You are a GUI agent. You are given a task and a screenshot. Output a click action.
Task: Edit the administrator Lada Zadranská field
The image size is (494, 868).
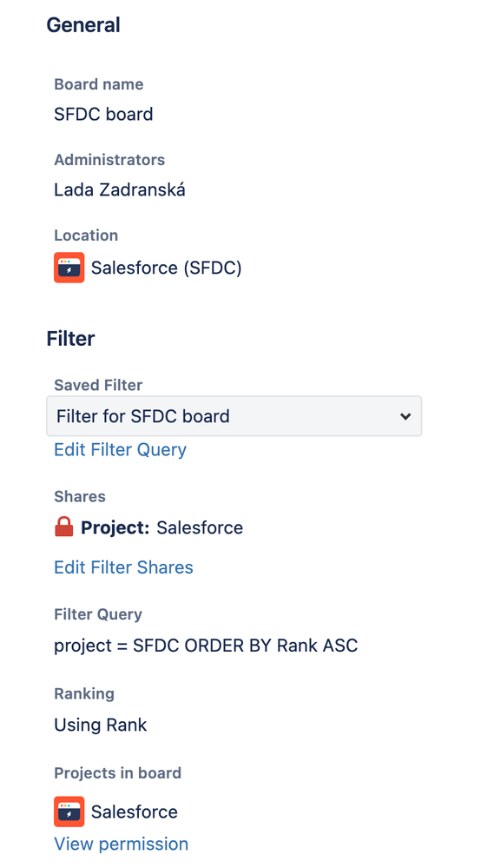120,190
